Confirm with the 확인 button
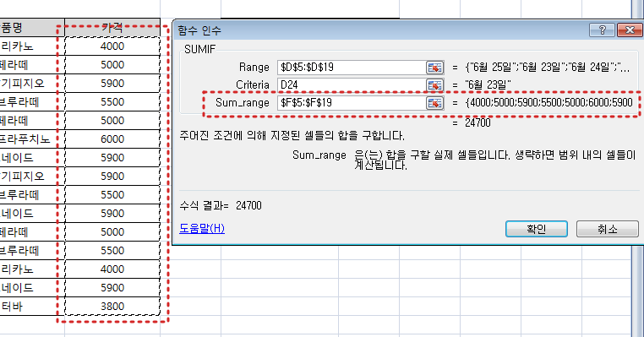This screenshot has height=337, width=644. click(x=537, y=229)
